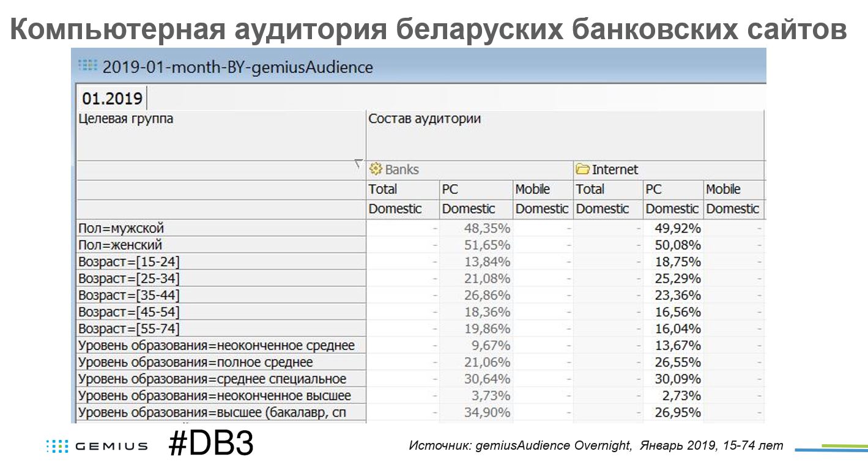Select the Уровень образования=среднее специальное row
The width and height of the screenshot is (868, 465).
click(x=212, y=379)
